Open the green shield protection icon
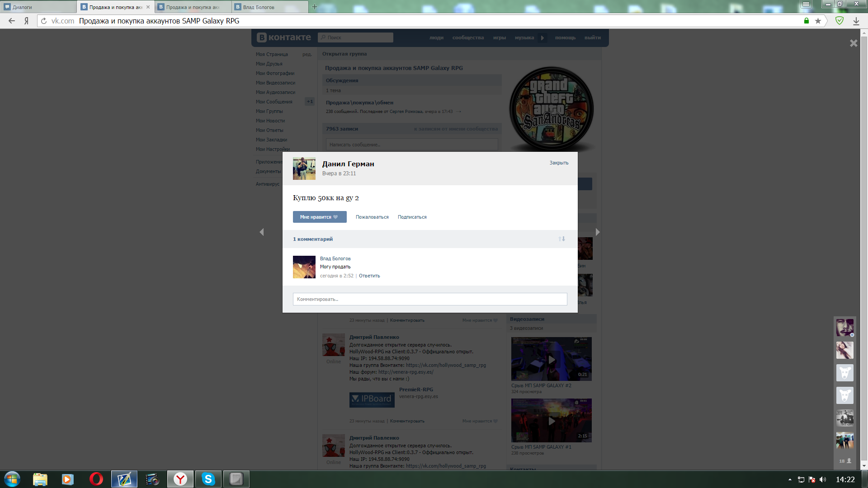Image resolution: width=868 pixels, height=488 pixels. (x=840, y=21)
